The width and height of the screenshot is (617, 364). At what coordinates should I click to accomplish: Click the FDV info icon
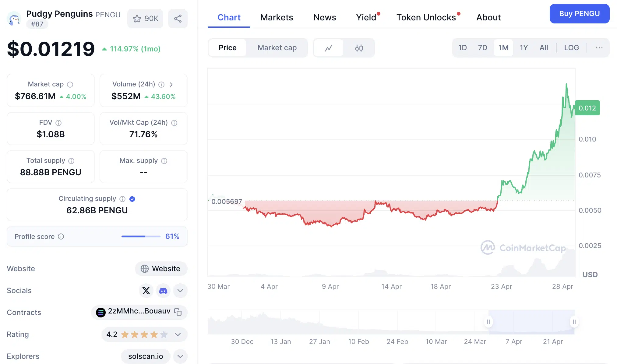58,123
